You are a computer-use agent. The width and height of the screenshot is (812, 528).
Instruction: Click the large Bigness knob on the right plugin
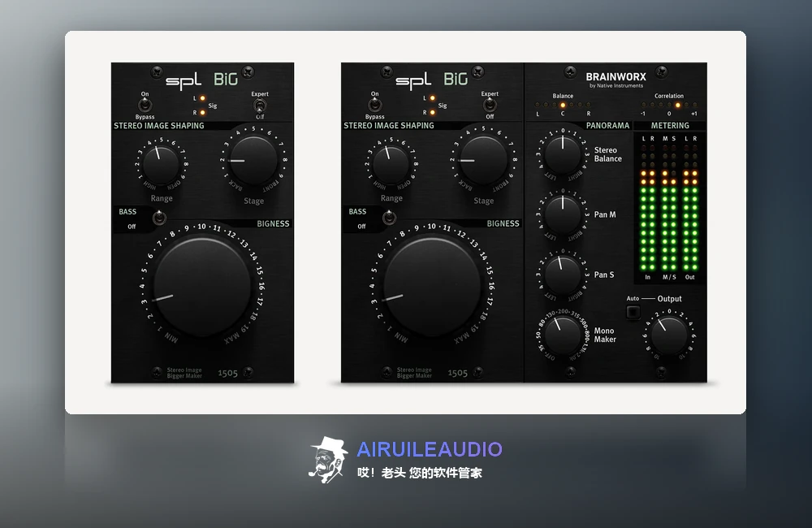tap(433, 286)
